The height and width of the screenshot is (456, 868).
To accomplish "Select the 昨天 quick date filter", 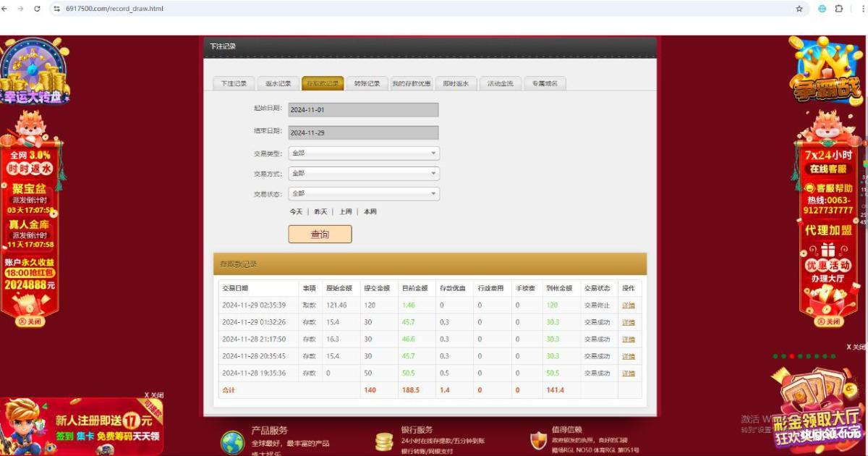I will point(320,211).
